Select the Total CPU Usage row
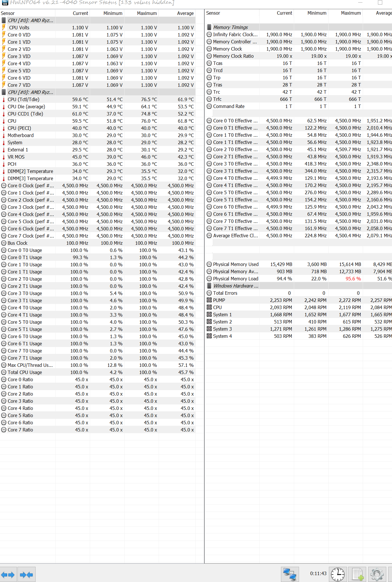392x582 pixels. tap(98, 372)
